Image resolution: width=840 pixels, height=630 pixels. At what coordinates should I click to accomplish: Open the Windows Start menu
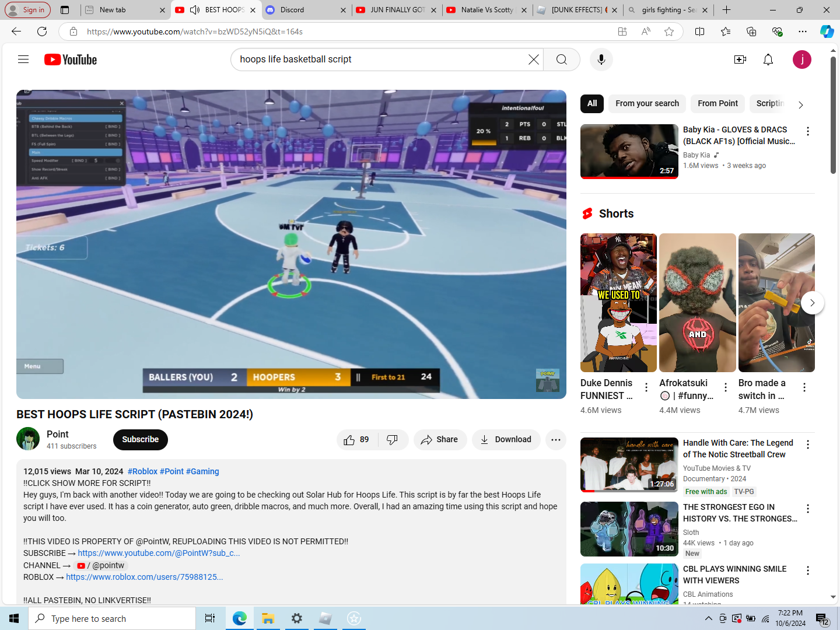point(14,618)
